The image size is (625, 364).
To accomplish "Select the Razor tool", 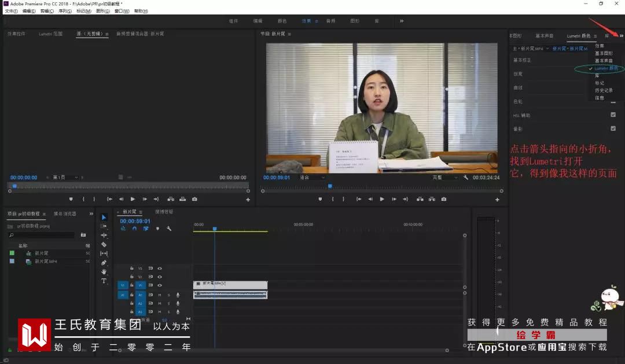I will (x=104, y=244).
